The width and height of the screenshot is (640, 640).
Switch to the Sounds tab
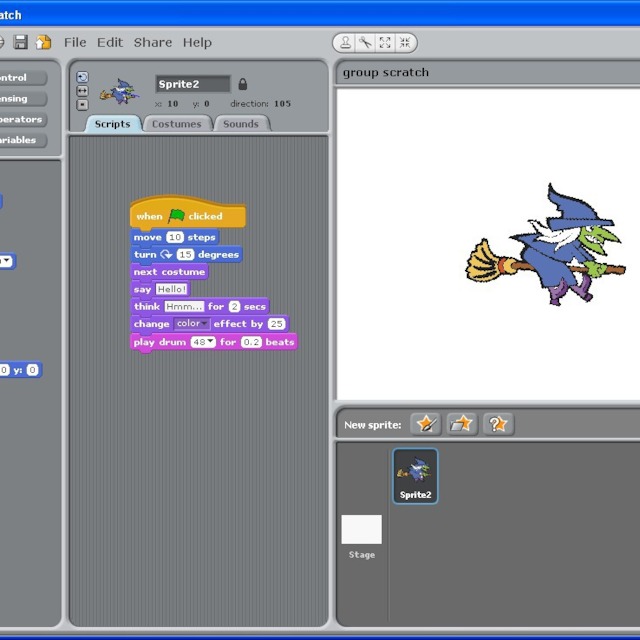[x=240, y=124]
